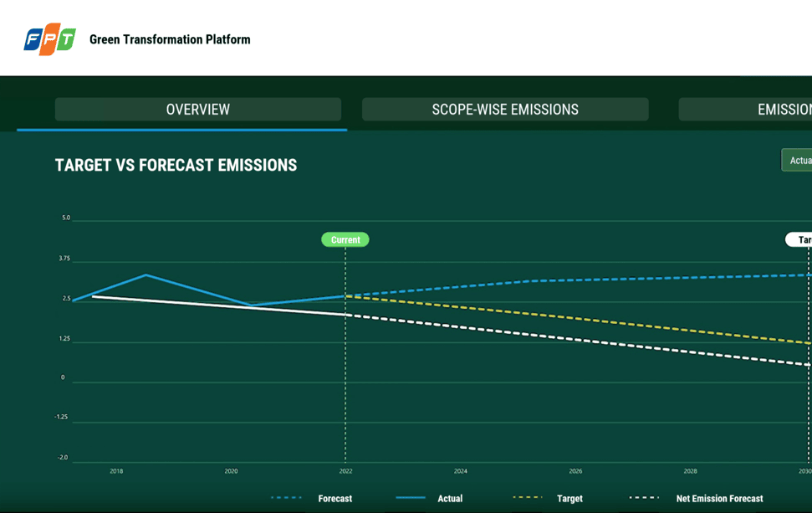
Task: Click the 2022 label on the x-axis
Action: [x=345, y=471]
